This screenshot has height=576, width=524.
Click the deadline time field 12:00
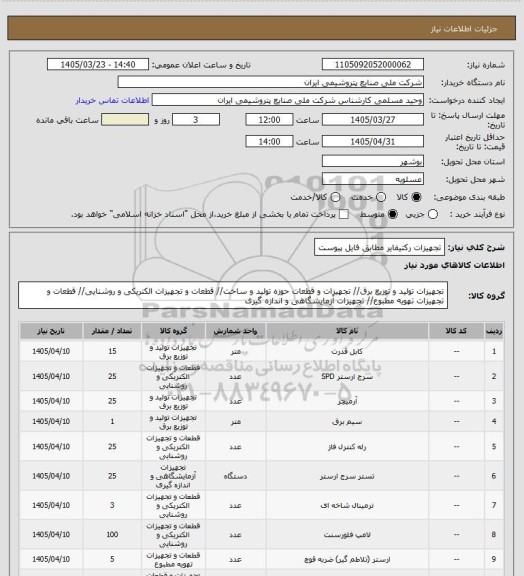coord(269,120)
